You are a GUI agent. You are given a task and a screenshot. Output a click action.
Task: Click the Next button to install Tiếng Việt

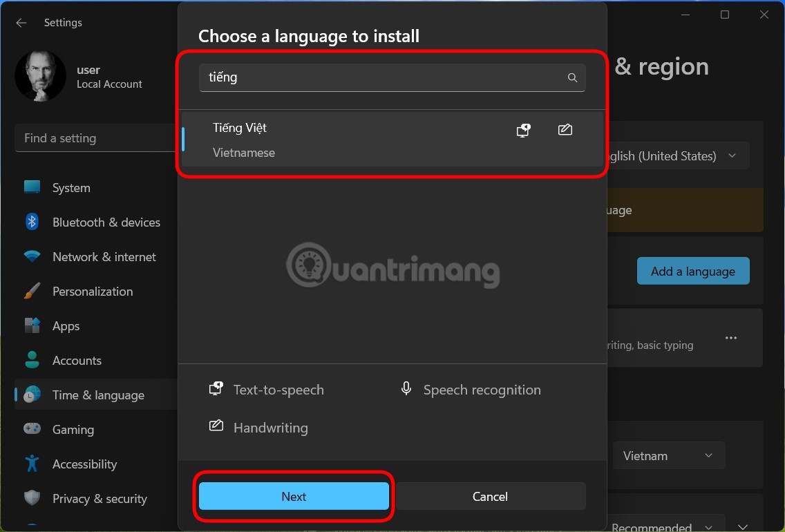pos(294,496)
